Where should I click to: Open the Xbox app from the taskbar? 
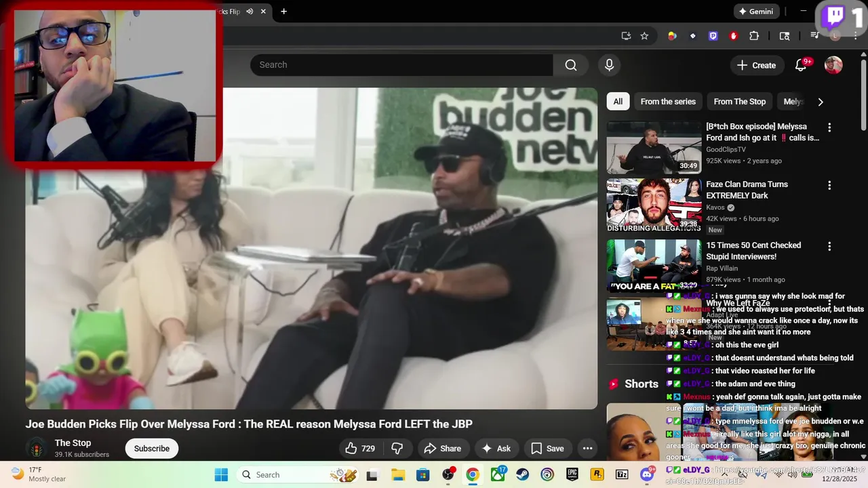click(x=498, y=474)
